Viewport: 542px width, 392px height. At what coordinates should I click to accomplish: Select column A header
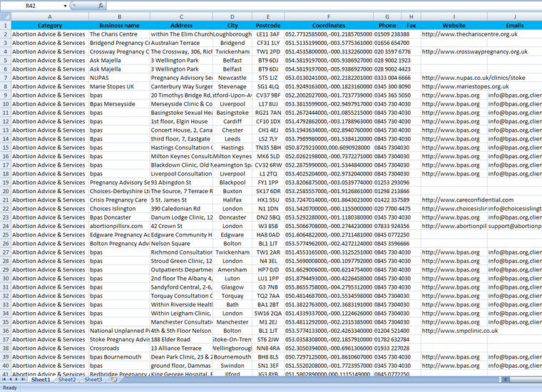pyautogui.click(x=50, y=16)
